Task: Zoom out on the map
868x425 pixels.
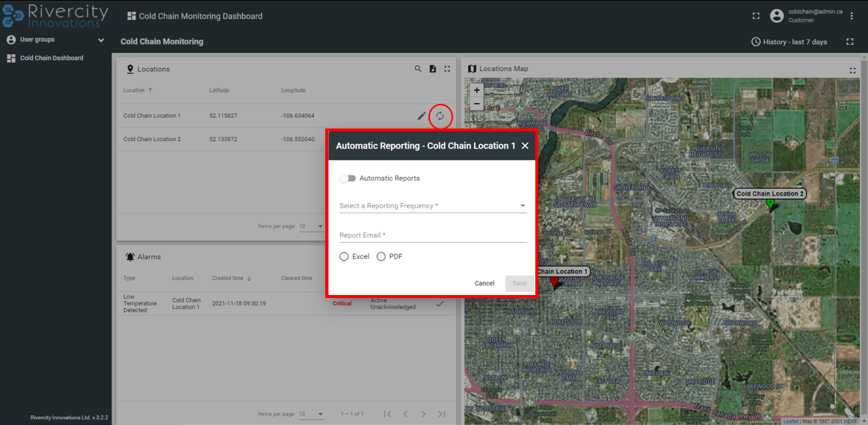Action: pos(477,104)
